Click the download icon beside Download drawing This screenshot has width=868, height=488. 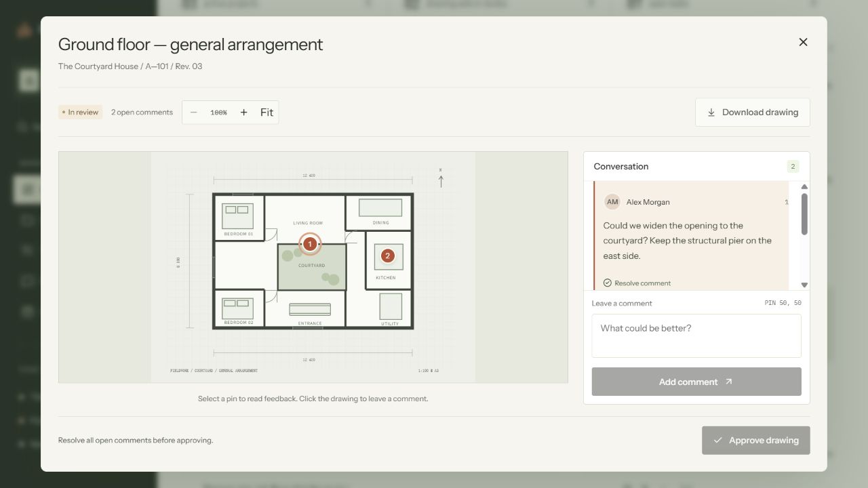tap(711, 113)
